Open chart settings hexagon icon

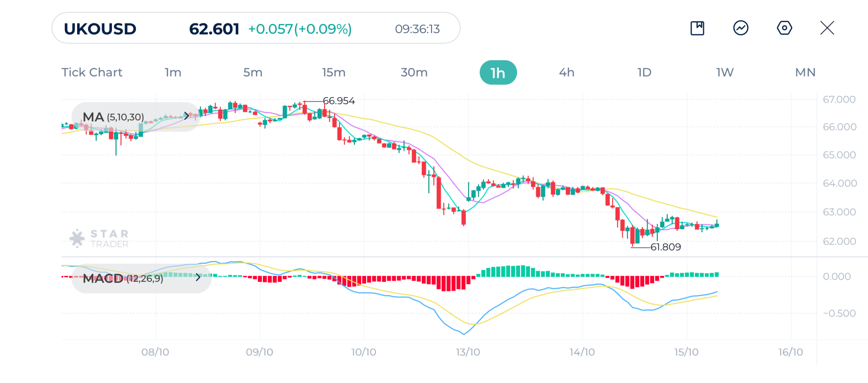[x=784, y=28]
